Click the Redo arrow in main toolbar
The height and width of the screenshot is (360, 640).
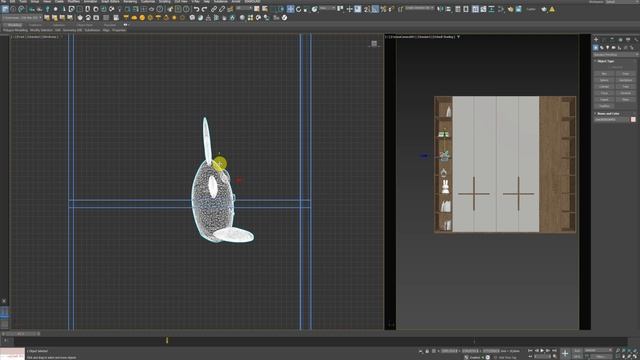[204, 9]
